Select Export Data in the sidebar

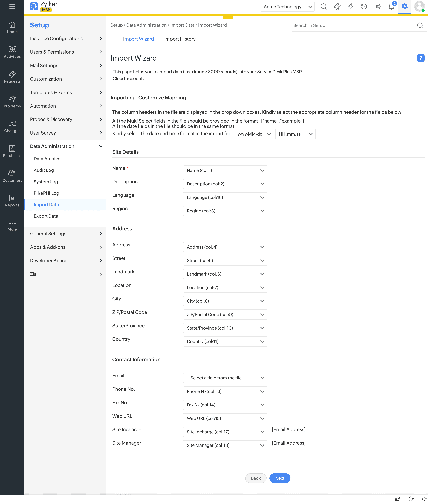46,216
